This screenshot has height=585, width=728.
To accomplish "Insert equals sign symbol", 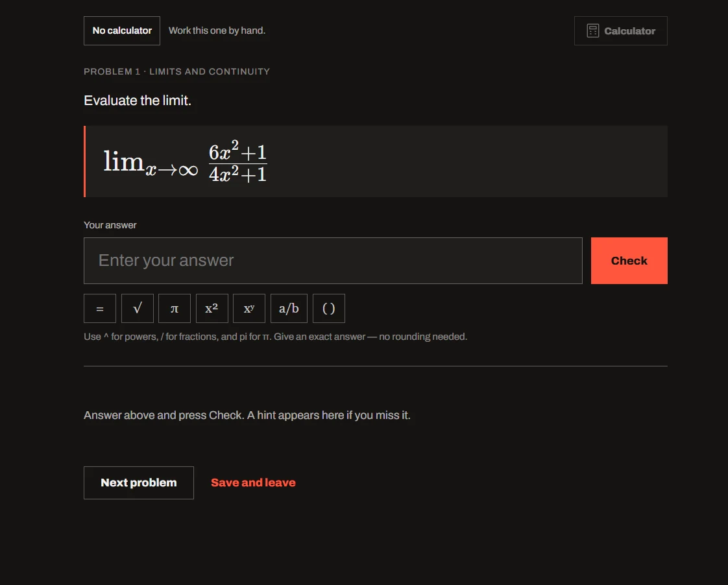I will [x=100, y=309].
